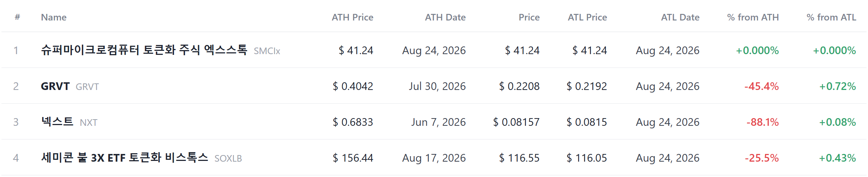This screenshot has height=177, width=868.
Task: Select the row number 2 cell
Action: [x=16, y=86]
